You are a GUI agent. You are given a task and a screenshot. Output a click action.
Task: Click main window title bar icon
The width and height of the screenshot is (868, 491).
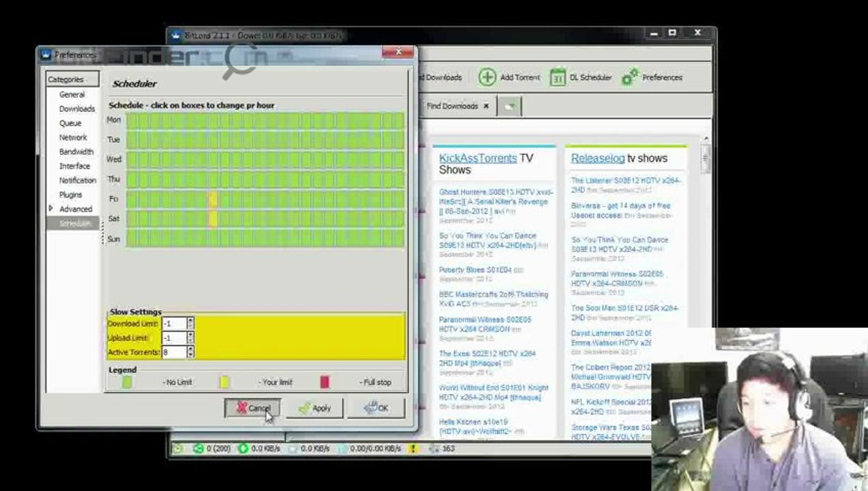[177, 35]
